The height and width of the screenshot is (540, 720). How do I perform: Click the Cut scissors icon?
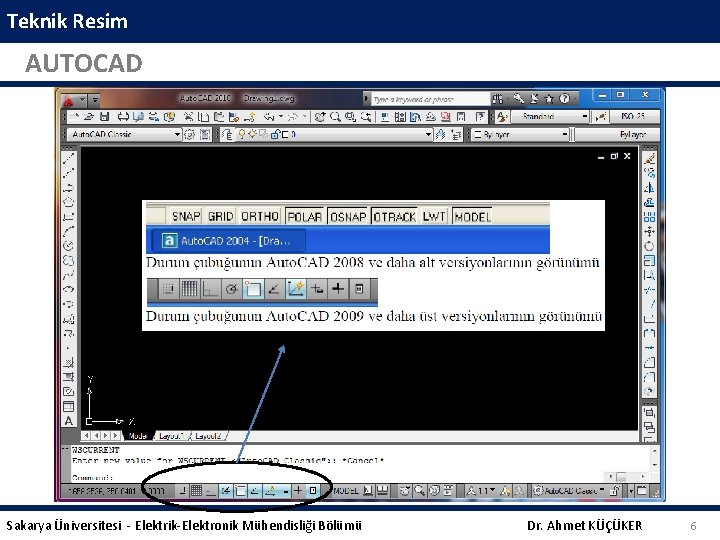188,117
